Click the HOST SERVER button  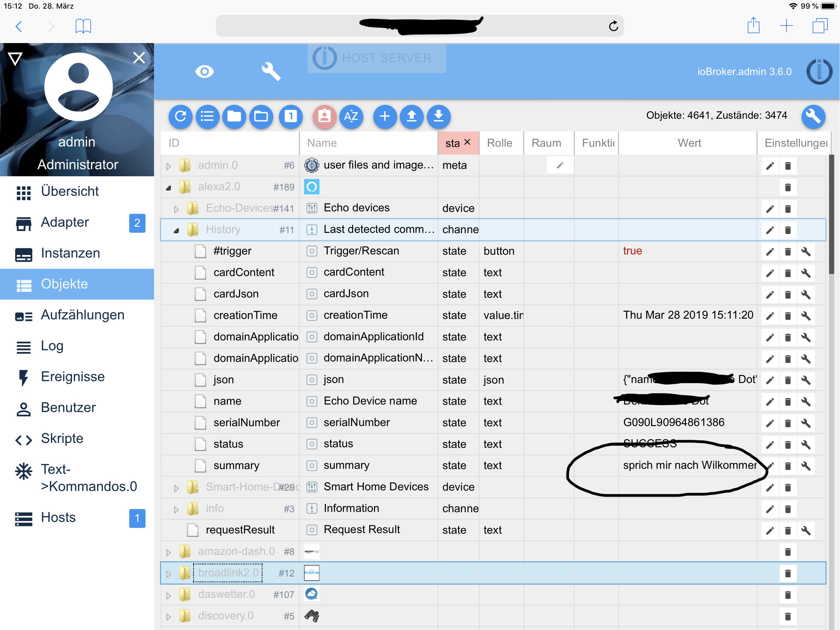coord(376,58)
